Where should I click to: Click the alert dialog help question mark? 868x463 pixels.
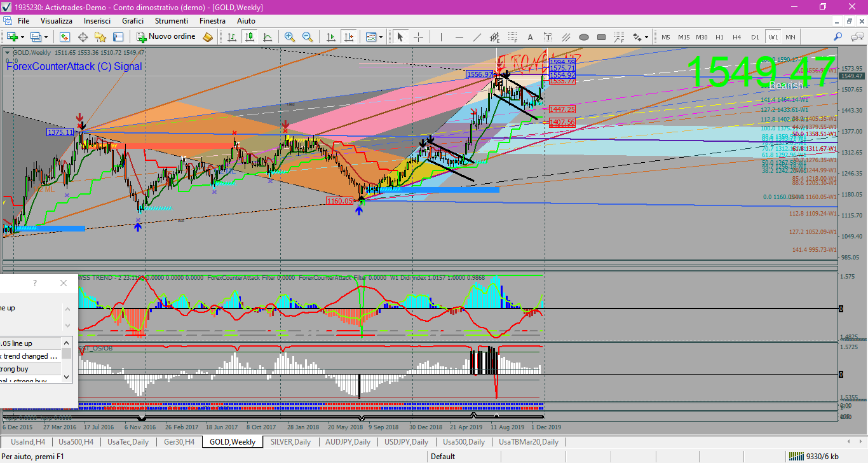35,283
